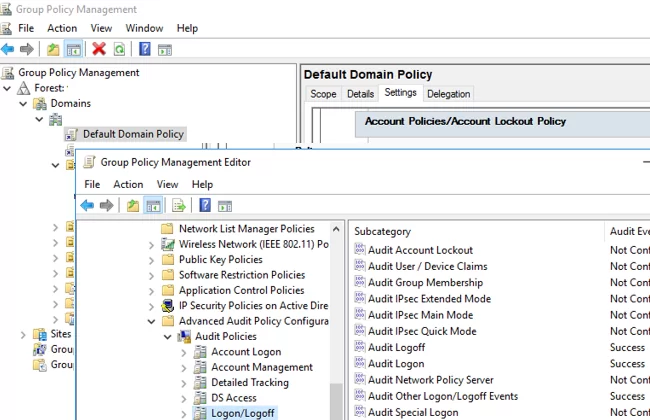650x420 pixels.
Task: Click the Audit Policies node icon
Action: 184,337
